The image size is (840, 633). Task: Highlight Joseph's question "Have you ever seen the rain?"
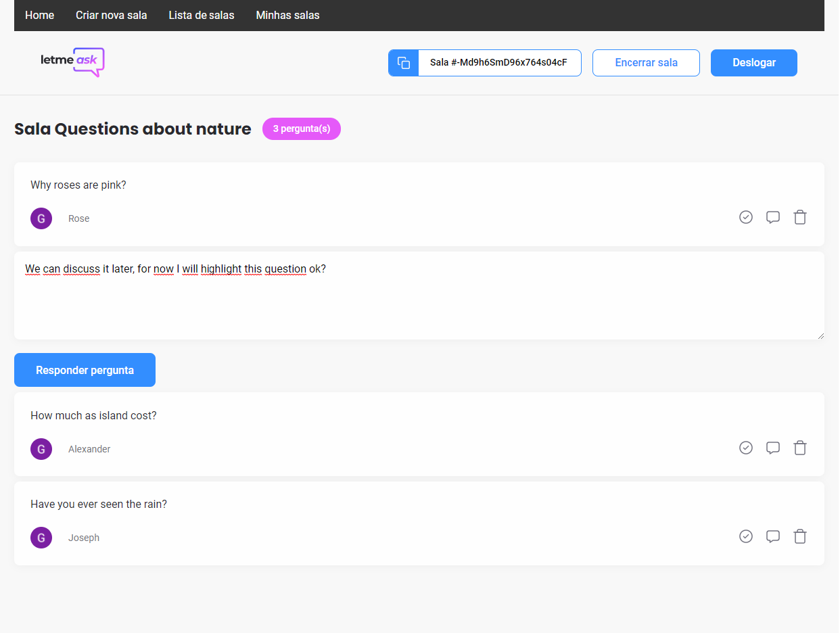773,536
